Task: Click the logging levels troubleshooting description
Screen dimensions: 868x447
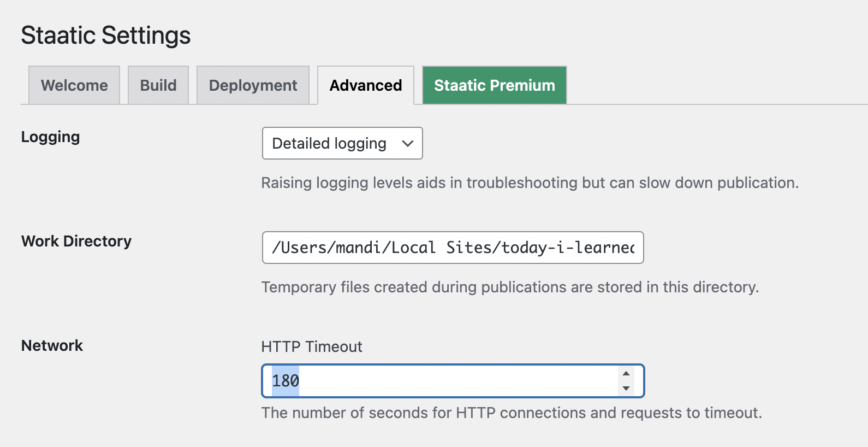Action: click(x=530, y=183)
